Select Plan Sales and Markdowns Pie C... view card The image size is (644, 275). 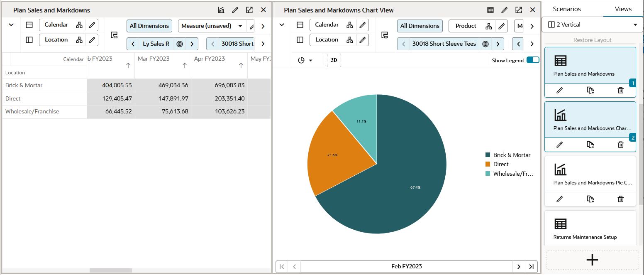590,174
